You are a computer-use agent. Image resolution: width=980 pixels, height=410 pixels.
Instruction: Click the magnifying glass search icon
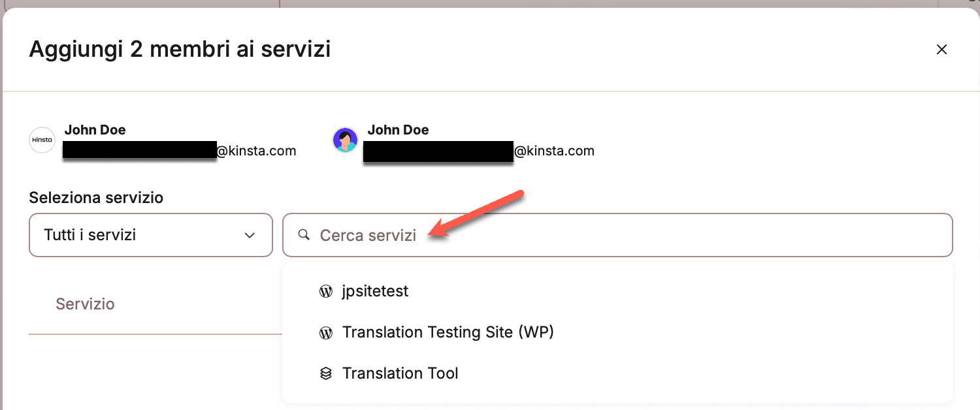[x=303, y=235]
